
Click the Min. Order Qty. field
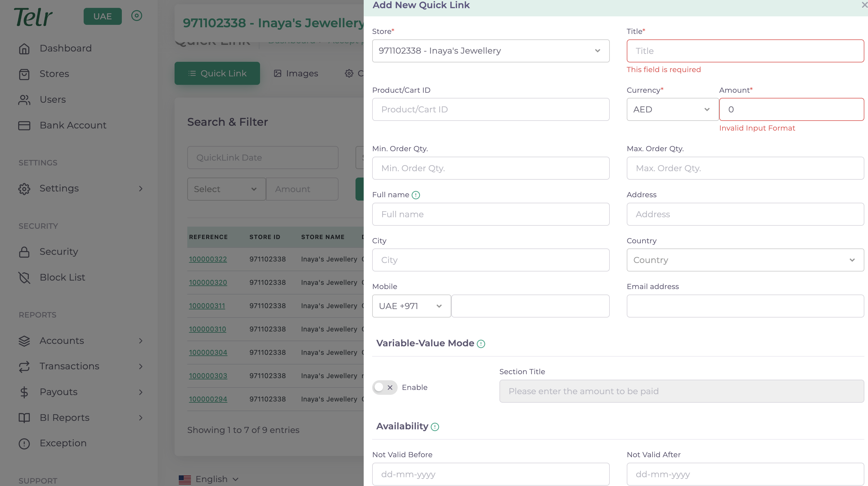(491, 168)
